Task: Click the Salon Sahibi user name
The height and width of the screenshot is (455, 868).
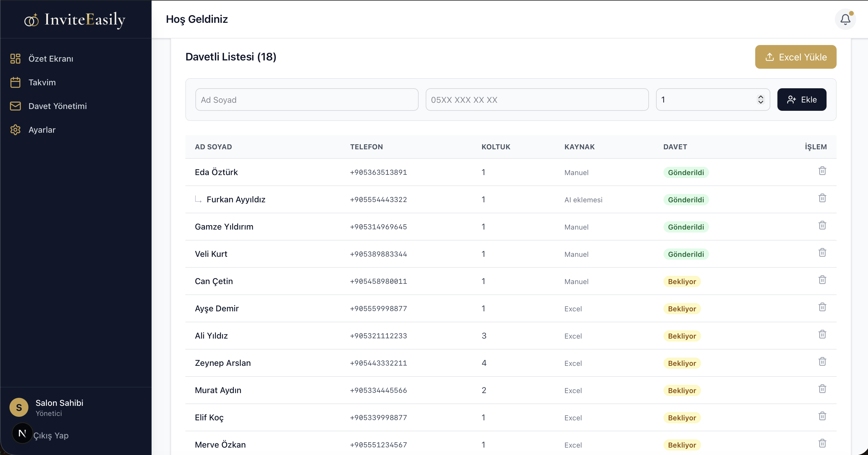Action: [59, 403]
